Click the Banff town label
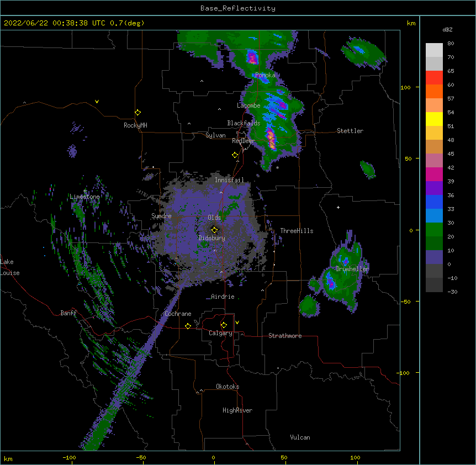The width and height of the screenshot is (476, 465). (x=68, y=313)
